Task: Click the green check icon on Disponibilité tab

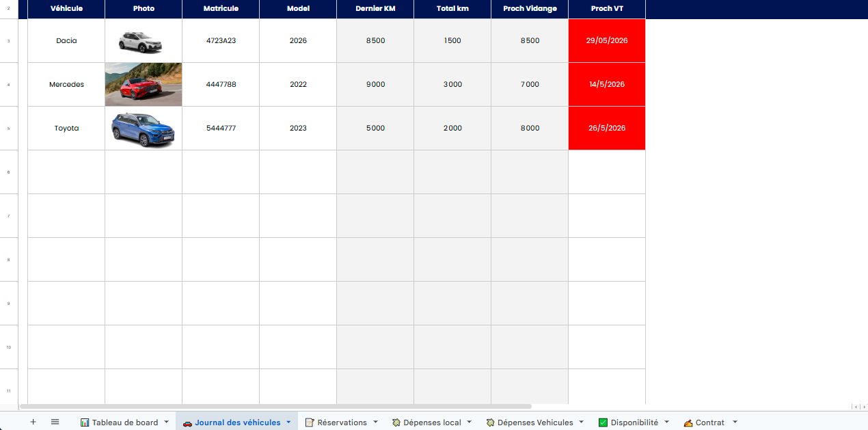Action: coord(603,422)
